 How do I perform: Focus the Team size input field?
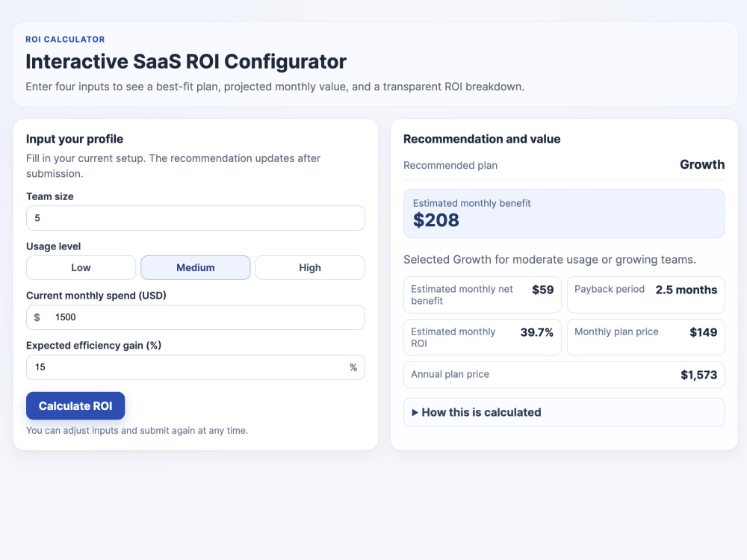pyautogui.click(x=195, y=218)
